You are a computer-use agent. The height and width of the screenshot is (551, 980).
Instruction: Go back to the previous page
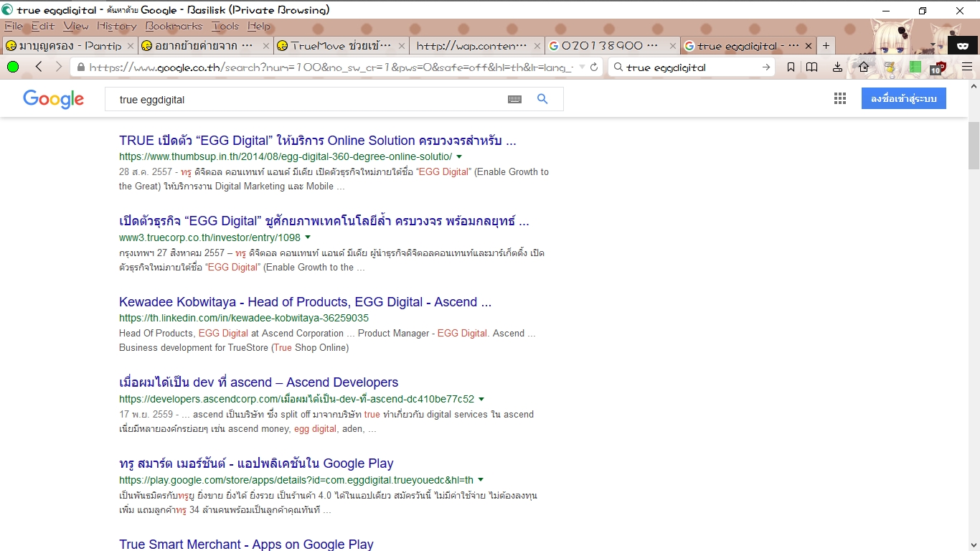pyautogui.click(x=39, y=67)
